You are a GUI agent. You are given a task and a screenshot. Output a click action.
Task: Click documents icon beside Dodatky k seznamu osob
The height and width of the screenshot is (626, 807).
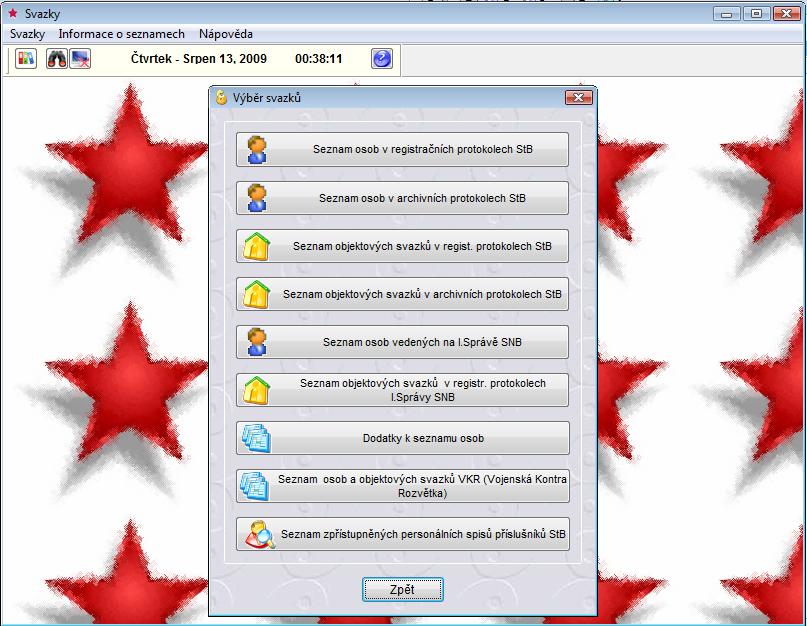tap(256, 439)
